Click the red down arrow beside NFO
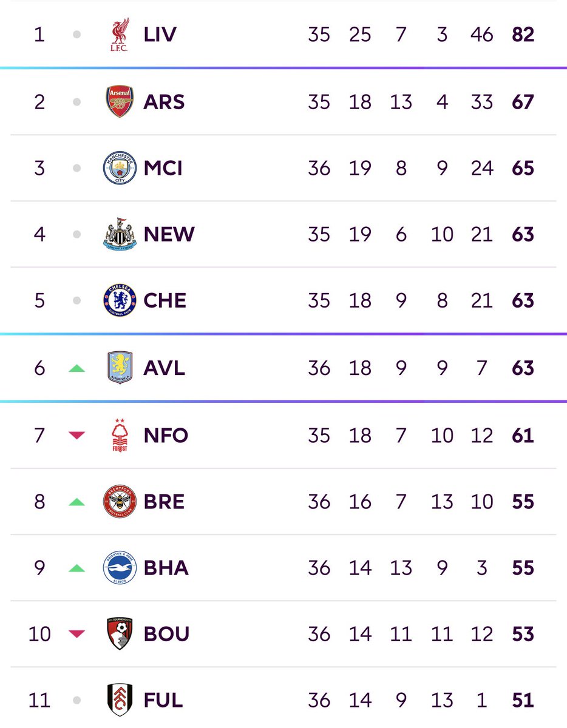This screenshot has width=567, height=728. [76, 435]
